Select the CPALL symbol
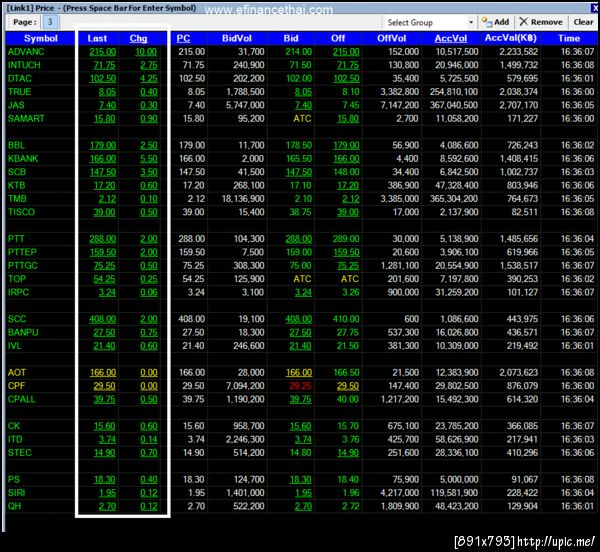The image size is (600, 552). [x=21, y=399]
